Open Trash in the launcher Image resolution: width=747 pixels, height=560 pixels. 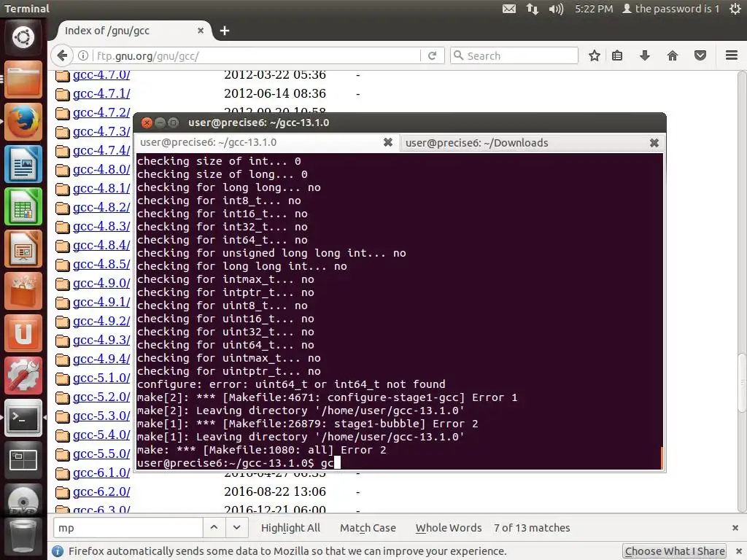pos(23,536)
